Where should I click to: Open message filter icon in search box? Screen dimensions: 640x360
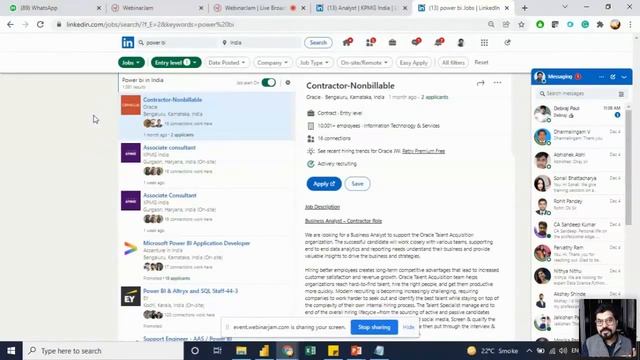(x=621, y=94)
